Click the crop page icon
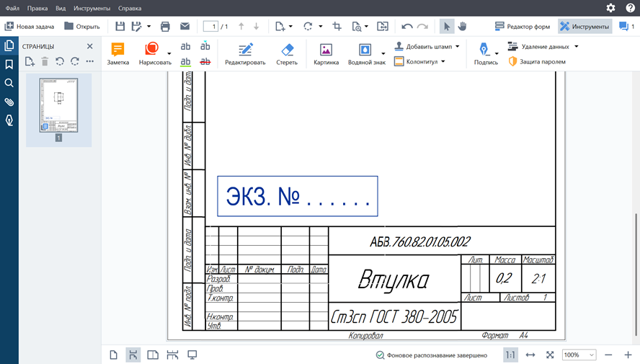Screen dimensions: 640x364 point(337,27)
